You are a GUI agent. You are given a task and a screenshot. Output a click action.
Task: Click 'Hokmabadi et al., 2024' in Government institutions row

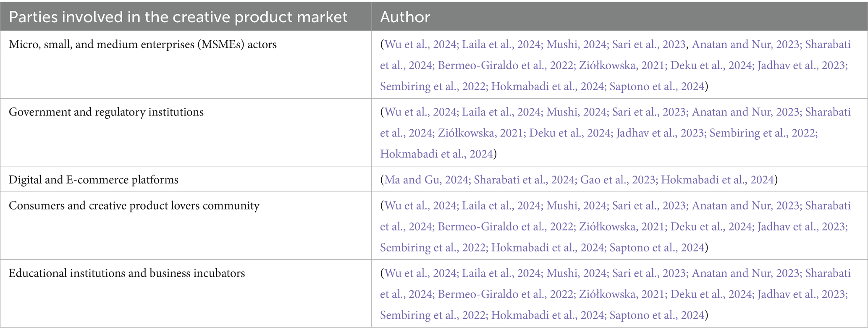coord(436,154)
